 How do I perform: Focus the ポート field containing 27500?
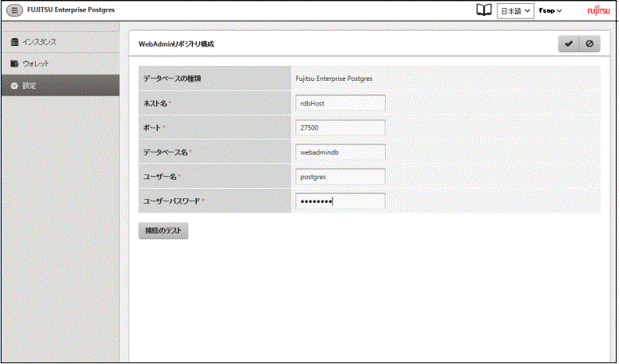coord(340,128)
